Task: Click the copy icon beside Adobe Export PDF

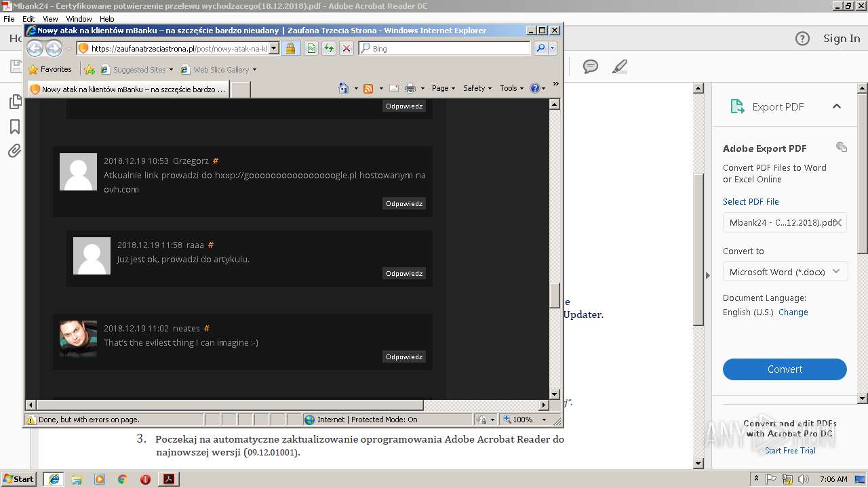Action: tap(842, 147)
